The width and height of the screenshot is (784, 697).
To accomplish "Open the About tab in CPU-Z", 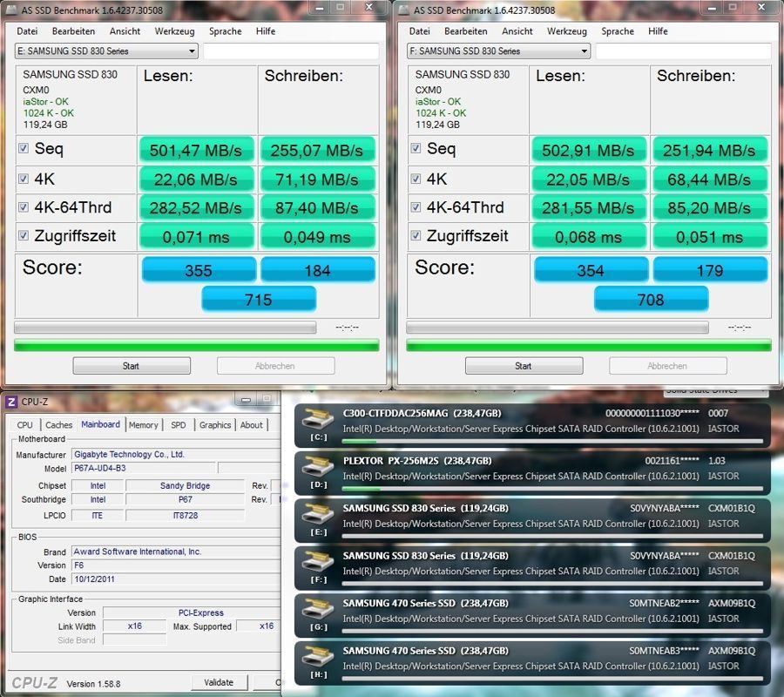I will tap(251, 425).
